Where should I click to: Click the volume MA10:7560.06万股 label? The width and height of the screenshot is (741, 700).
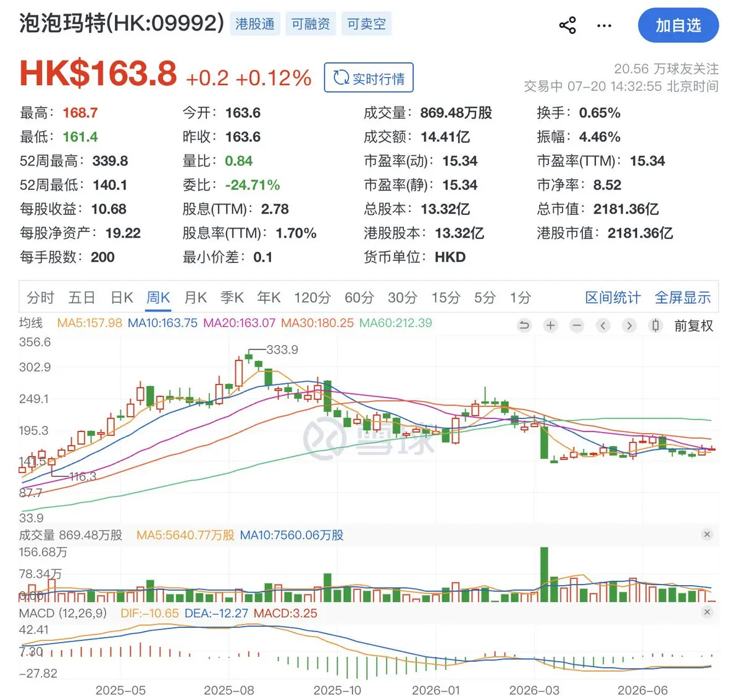coord(291,535)
